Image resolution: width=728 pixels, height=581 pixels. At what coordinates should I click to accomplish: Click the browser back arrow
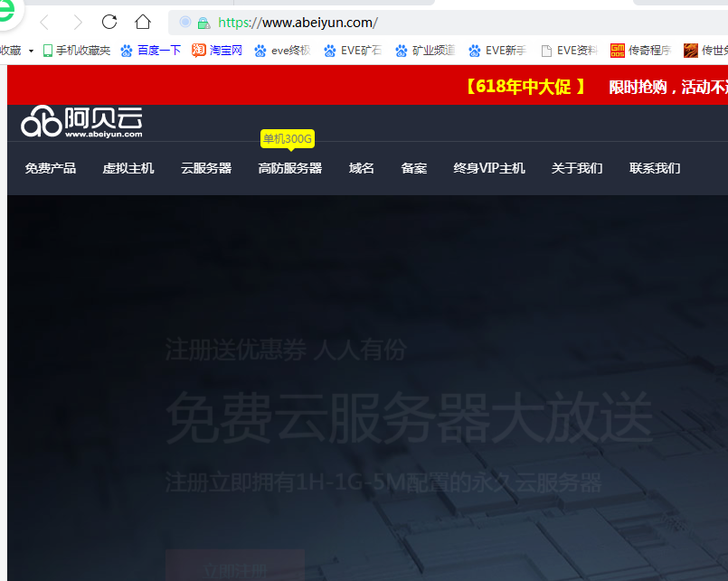pyautogui.click(x=44, y=22)
